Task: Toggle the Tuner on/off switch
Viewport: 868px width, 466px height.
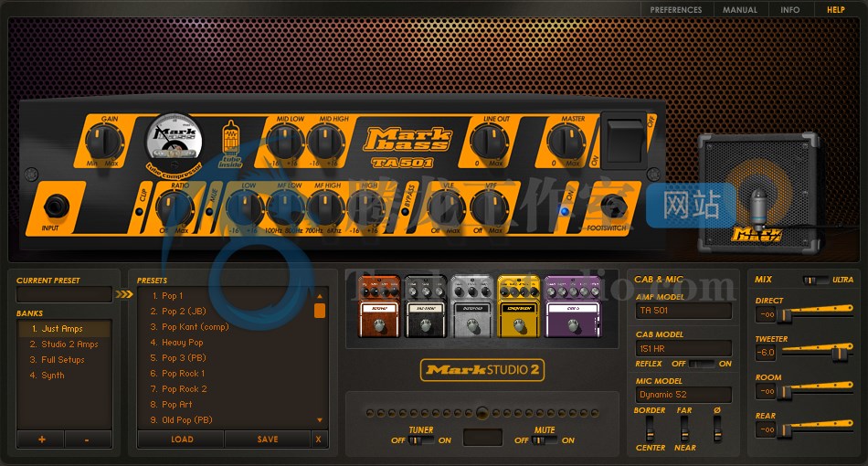Action: click(421, 440)
